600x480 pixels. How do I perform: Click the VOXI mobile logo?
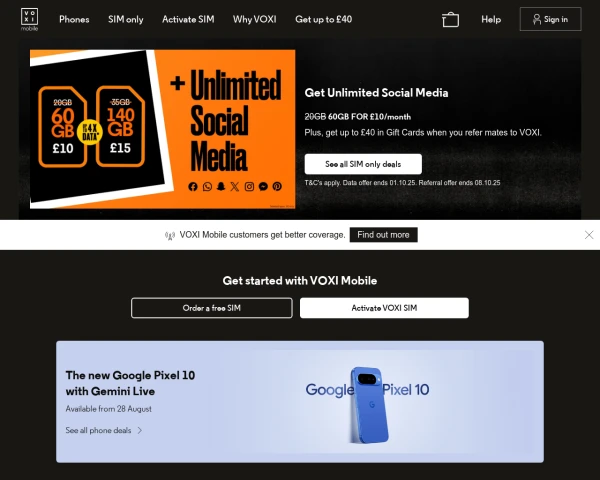[29, 19]
